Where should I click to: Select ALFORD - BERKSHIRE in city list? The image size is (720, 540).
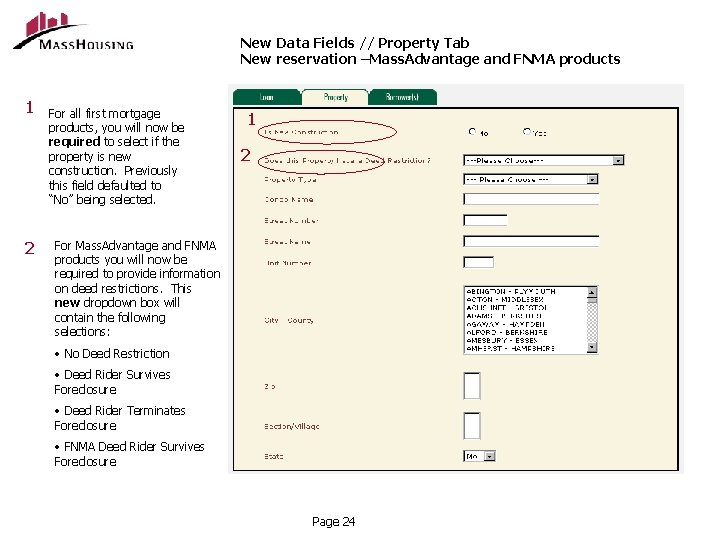[526, 332]
